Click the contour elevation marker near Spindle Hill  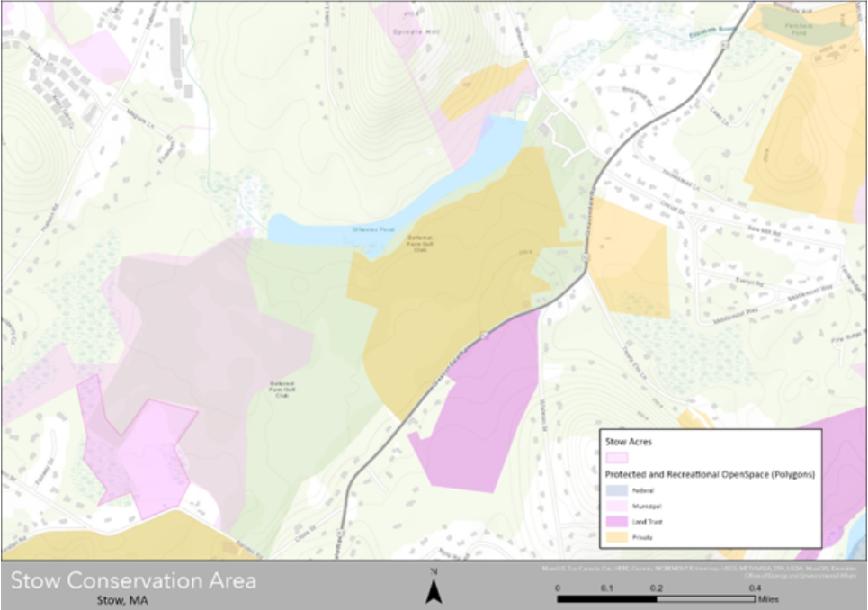point(411,13)
